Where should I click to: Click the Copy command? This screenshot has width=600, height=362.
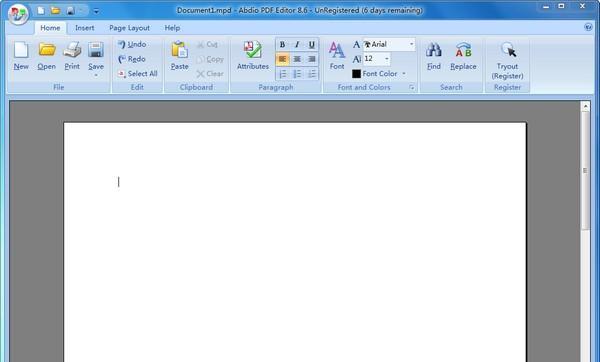(x=210, y=59)
